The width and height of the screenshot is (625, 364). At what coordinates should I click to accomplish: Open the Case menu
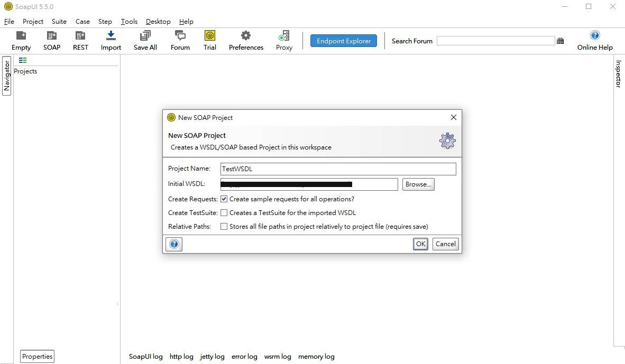click(x=82, y=22)
